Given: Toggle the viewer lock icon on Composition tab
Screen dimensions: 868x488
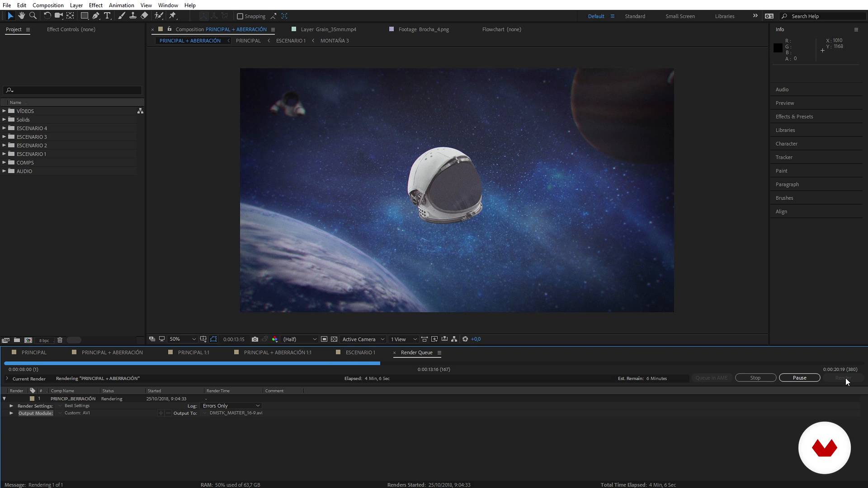Looking at the screenshot, I should pos(170,29).
